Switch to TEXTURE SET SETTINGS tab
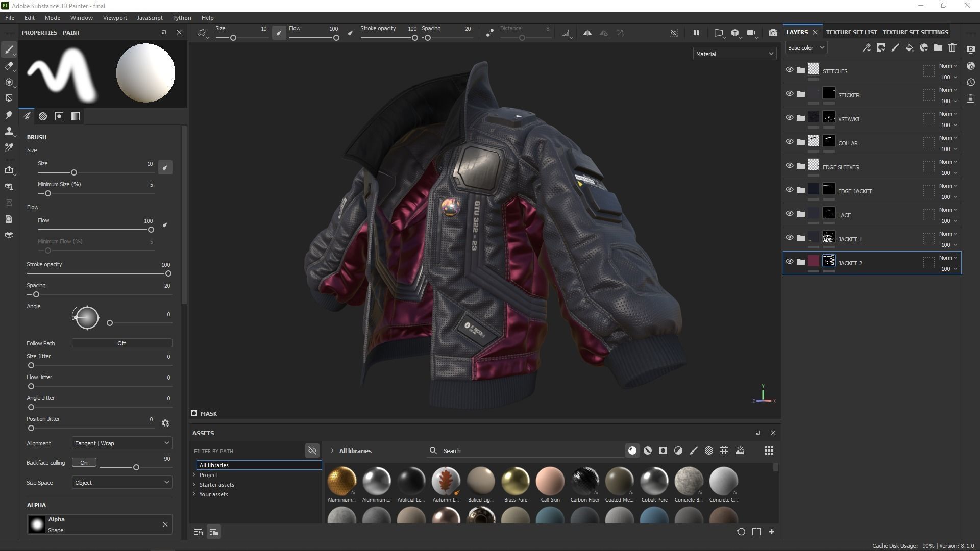 coord(915,32)
